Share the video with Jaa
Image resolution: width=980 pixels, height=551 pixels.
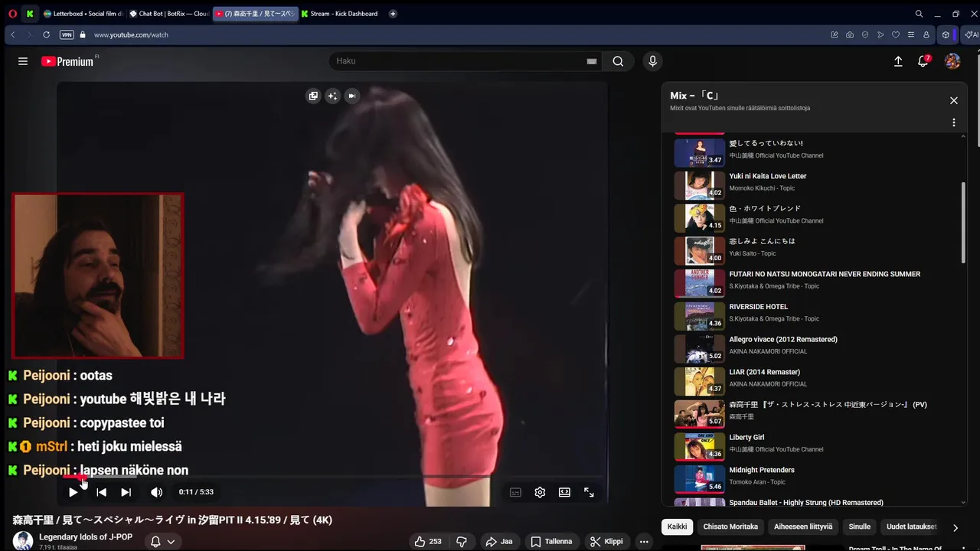[x=499, y=541]
